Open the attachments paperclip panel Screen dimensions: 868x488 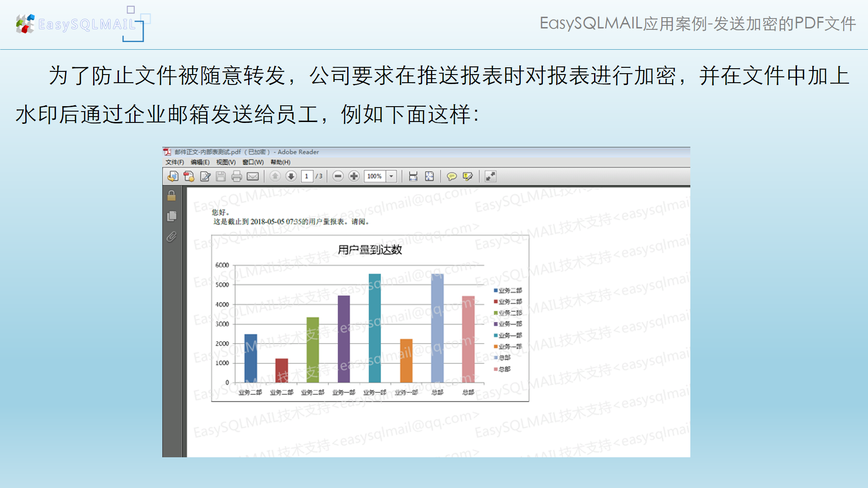[x=171, y=237]
